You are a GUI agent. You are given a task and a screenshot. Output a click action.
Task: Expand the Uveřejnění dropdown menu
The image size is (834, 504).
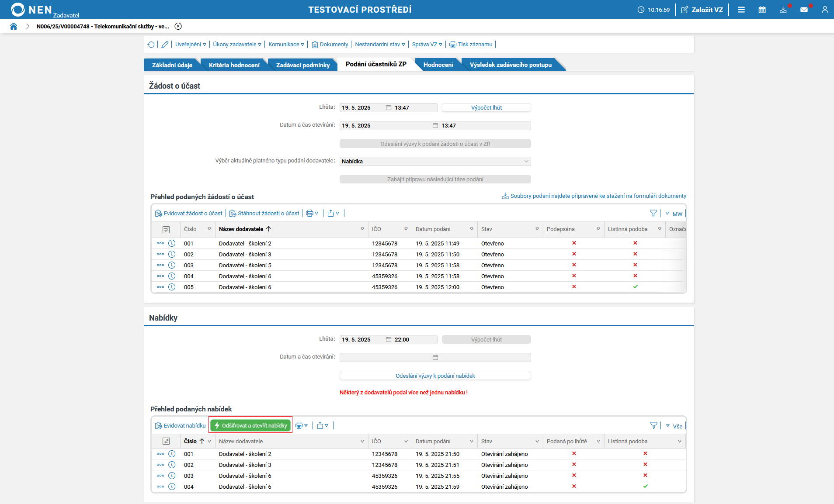191,45
